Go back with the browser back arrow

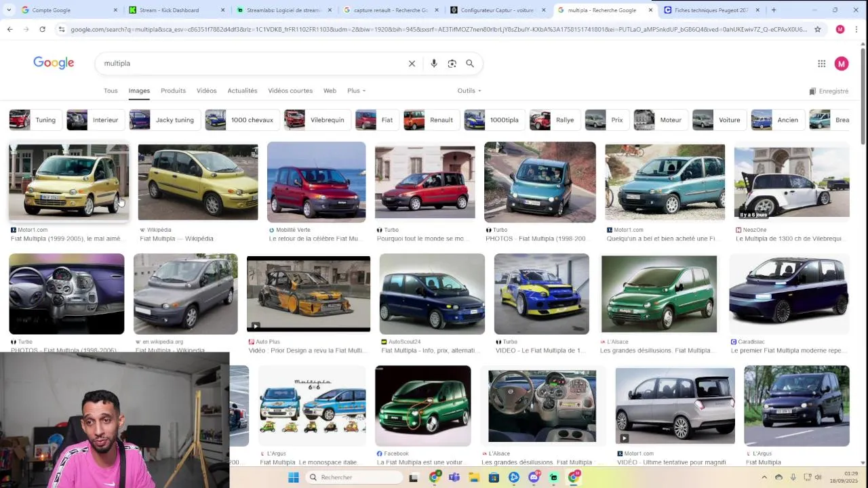9,29
